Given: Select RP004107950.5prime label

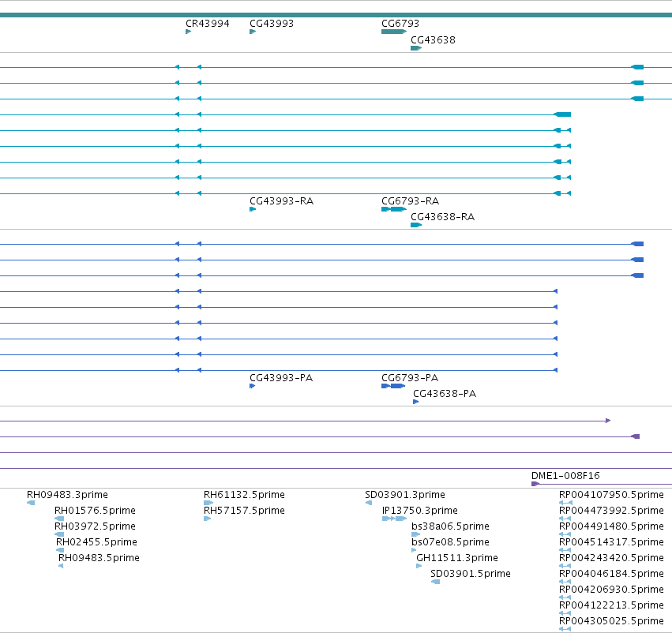Looking at the screenshot, I should [611, 495].
